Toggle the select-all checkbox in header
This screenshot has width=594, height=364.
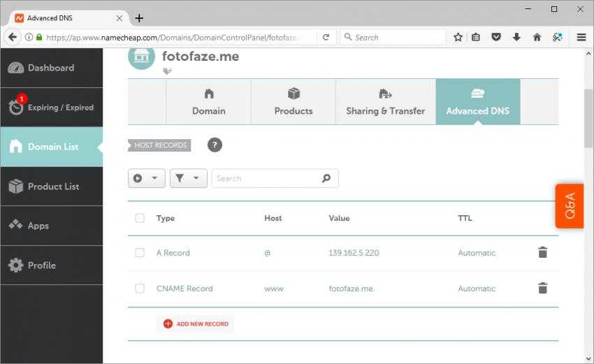pyautogui.click(x=140, y=218)
